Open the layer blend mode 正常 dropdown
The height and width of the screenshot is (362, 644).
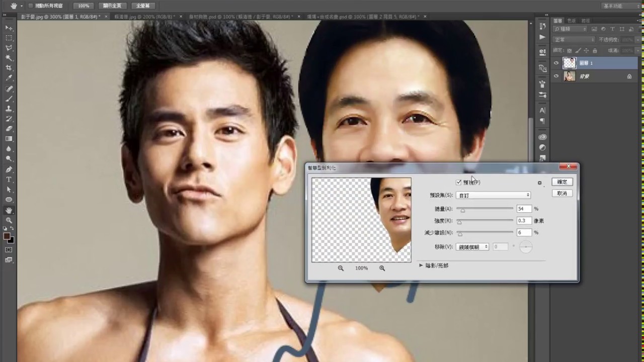574,40
